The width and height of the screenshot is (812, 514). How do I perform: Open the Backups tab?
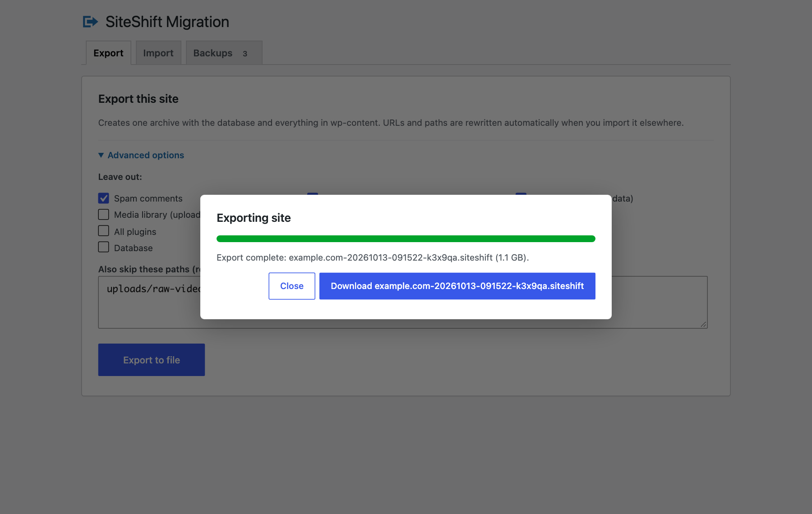[224, 53]
